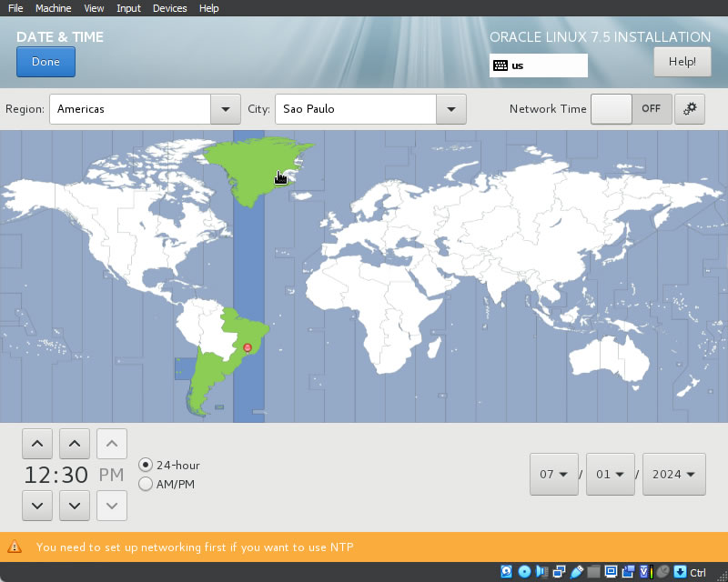Screen dimensions: 728x582
Task: Expand the City dropdown arrow
Action: coord(450,109)
